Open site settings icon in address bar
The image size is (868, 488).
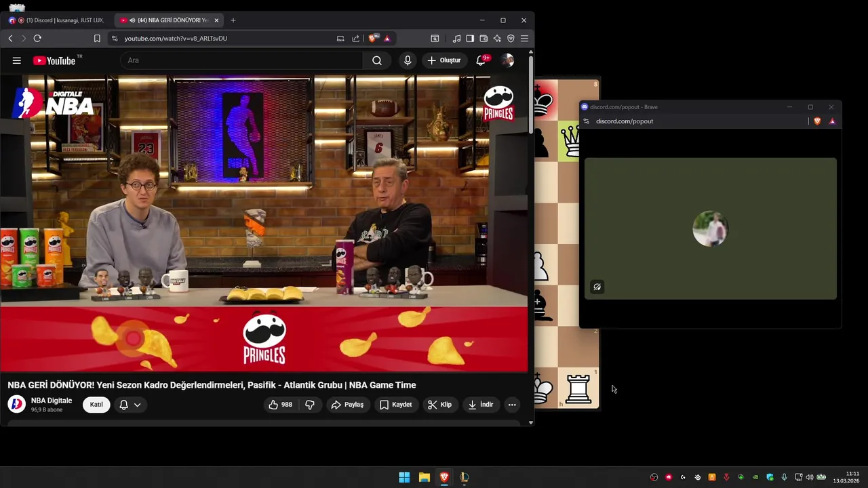[115, 39]
